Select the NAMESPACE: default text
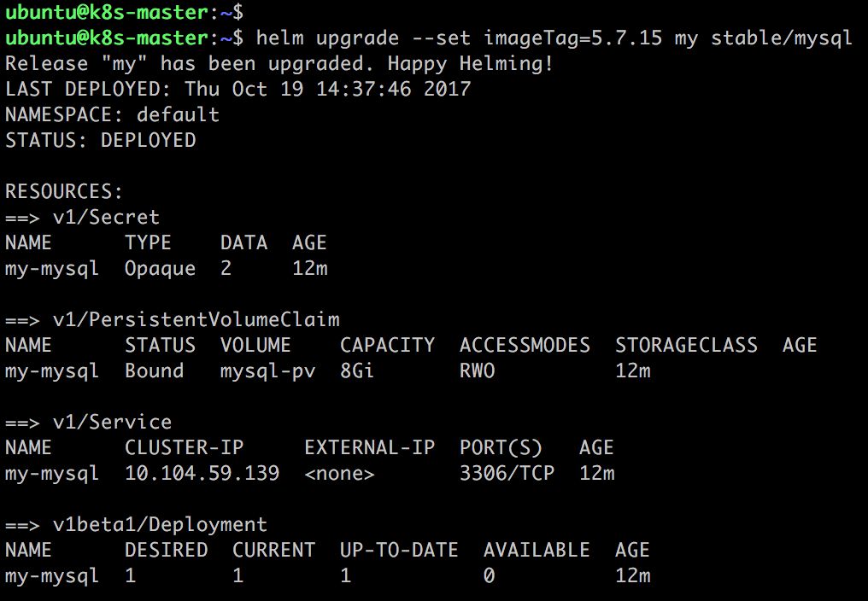Screen dimensions: 868x601 tap(113, 114)
